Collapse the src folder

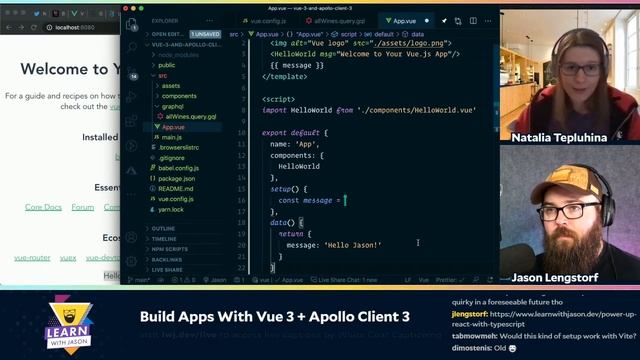pos(160,76)
